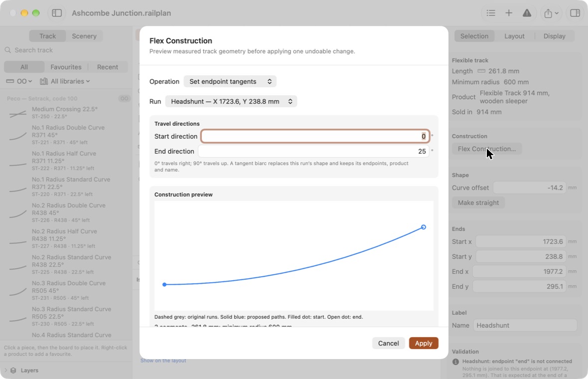Image resolution: width=588 pixels, height=379 pixels.
Task: Click the plus add icon in the toolbar
Action: pyautogui.click(x=508, y=13)
